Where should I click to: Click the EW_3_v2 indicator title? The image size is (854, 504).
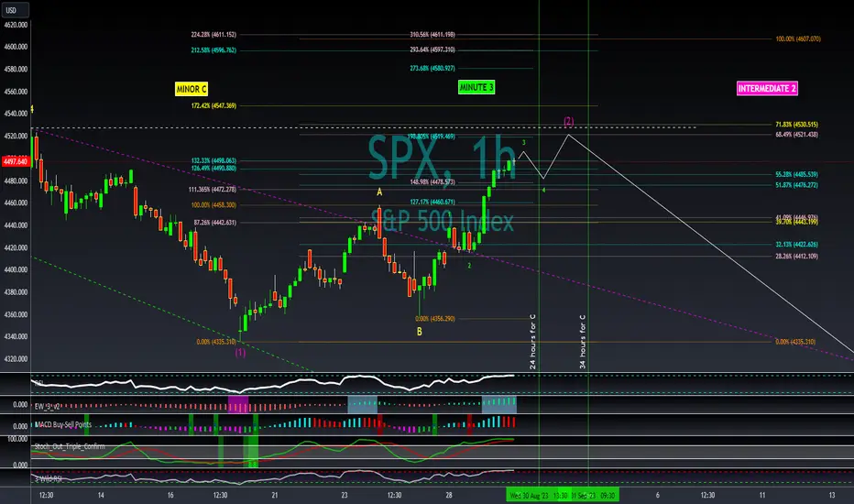click(x=48, y=407)
